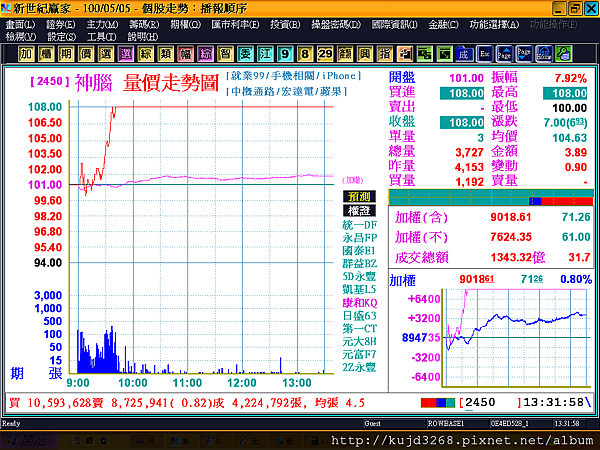The width and height of the screenshot is (600, 450).
Task: Select the cyan 9 toolbar icon
Action: [285, 54]
